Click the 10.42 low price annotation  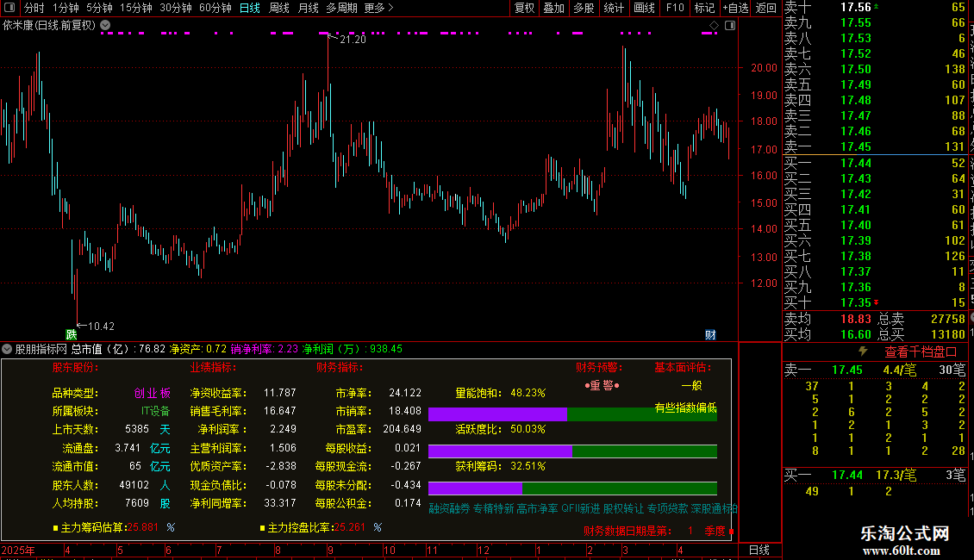(x=101, y=327)
